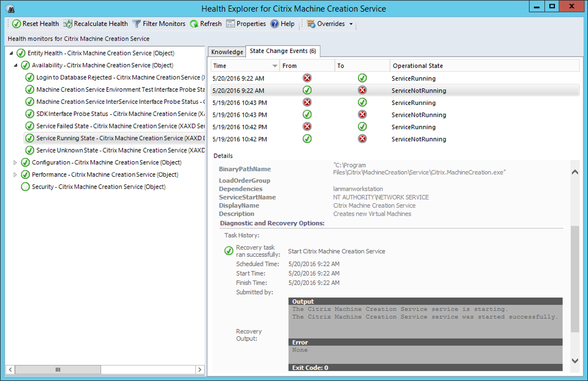The width and height of the screenshot is (588, 381).
Task: Click the details pane scroll down arrow
Action: (x=575, y=361)
